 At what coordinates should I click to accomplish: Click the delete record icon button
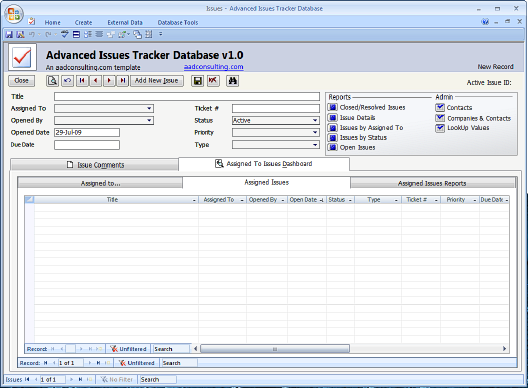(x=213, y=81)
